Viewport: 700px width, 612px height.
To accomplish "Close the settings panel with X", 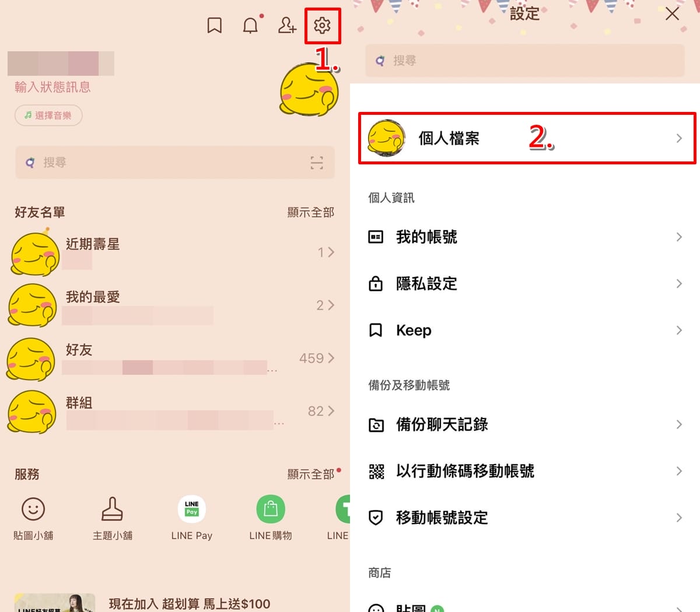I will (672, 14).
